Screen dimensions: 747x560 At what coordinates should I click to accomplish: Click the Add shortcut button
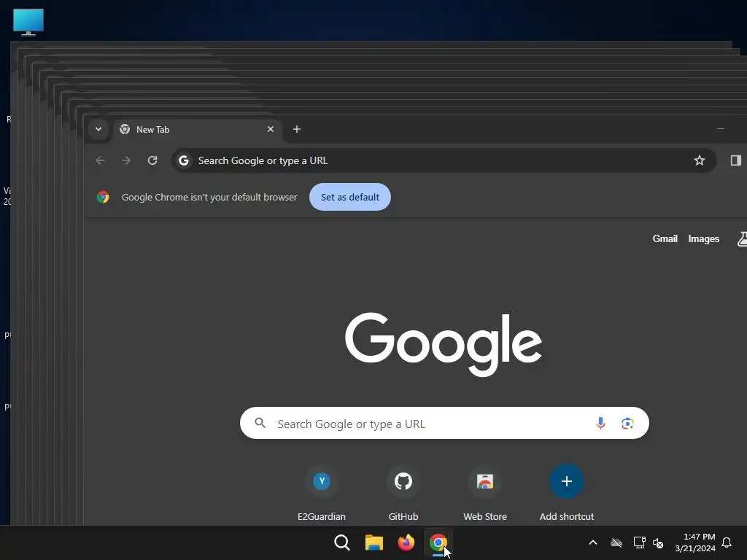[x=567, y=494]
